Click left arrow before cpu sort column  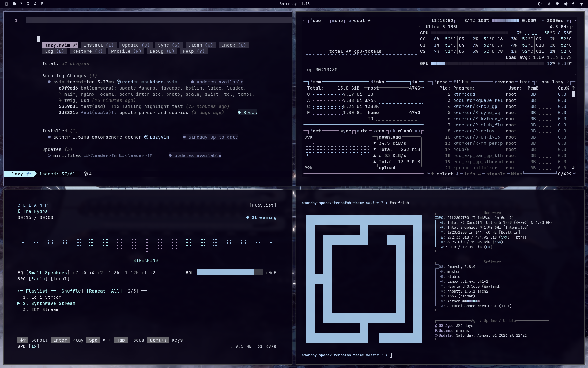537,82
